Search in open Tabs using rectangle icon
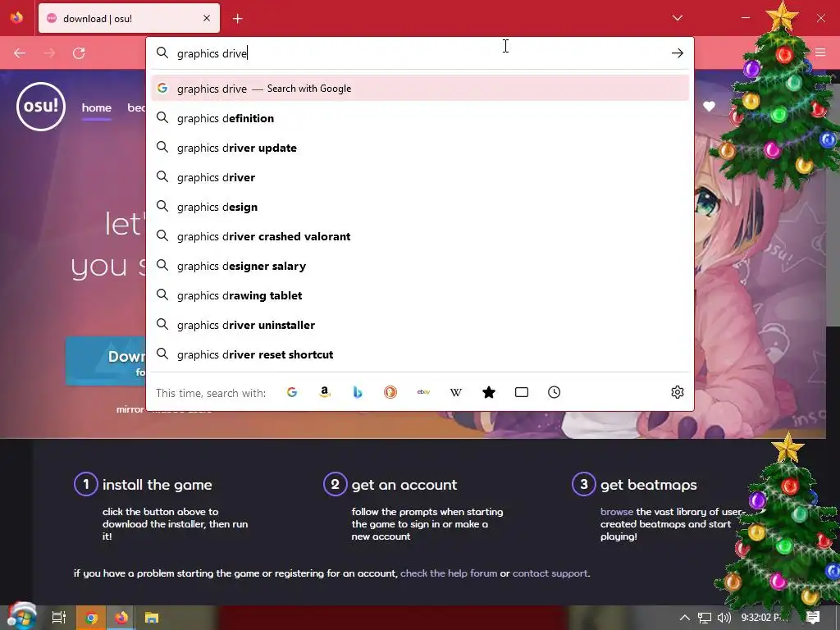The height and width of the screenshot is (630, 840). tap(521, 392)
